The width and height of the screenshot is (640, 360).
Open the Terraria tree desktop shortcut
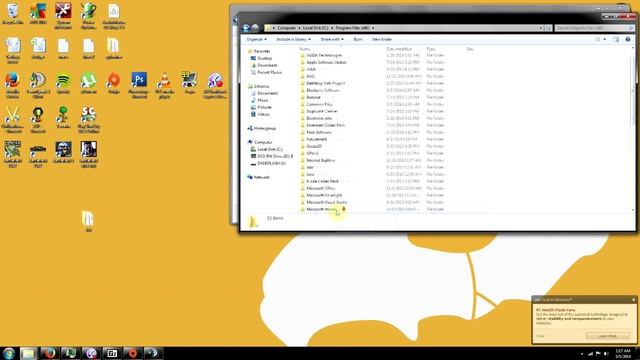(63, 118)
